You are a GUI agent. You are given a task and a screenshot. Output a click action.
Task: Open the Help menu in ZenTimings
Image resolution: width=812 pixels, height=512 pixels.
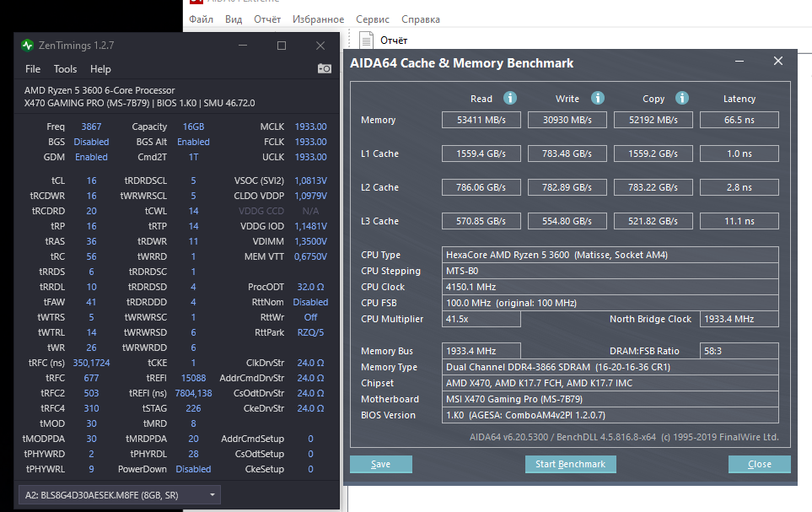100,69
